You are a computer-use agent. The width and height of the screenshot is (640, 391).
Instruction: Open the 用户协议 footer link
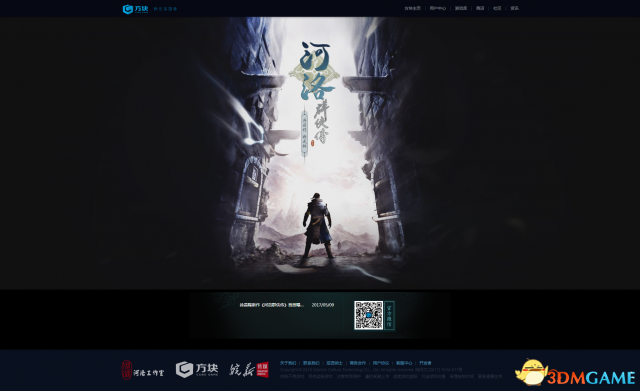[381, 363]
